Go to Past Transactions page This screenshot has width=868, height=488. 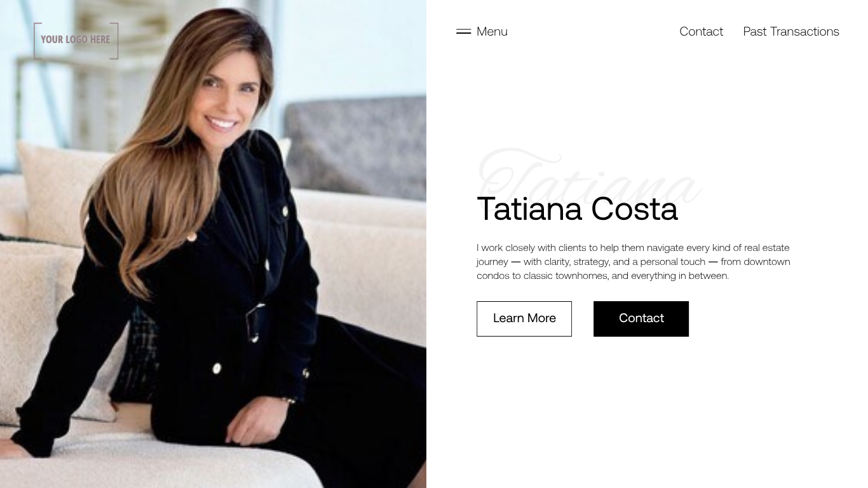point(791,31)
